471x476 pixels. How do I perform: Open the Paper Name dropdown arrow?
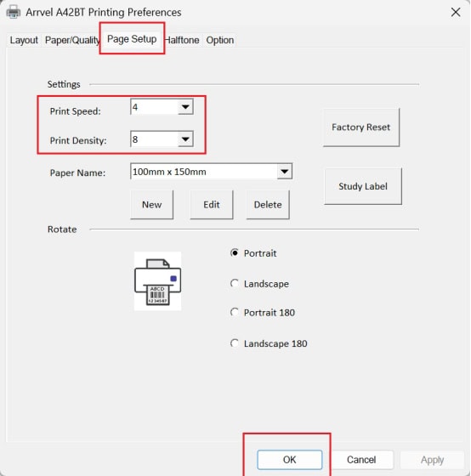click(x=284, y=172)
